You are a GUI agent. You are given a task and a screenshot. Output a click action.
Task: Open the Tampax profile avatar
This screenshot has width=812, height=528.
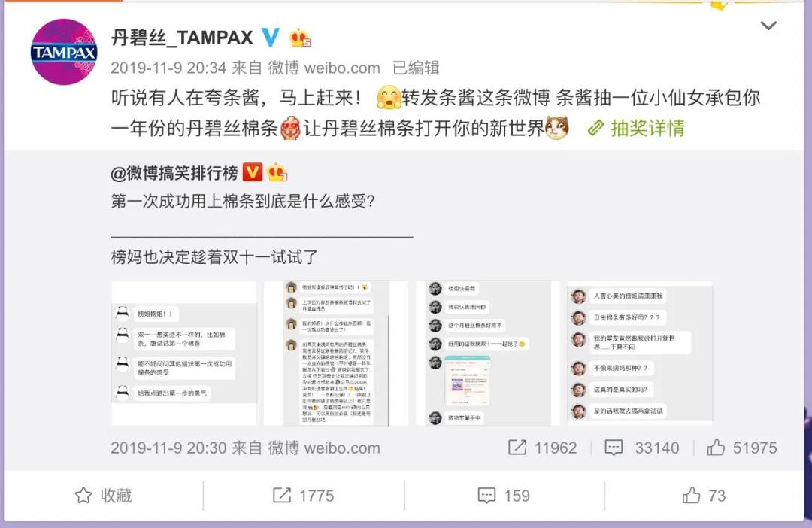[x=64, y=52]
